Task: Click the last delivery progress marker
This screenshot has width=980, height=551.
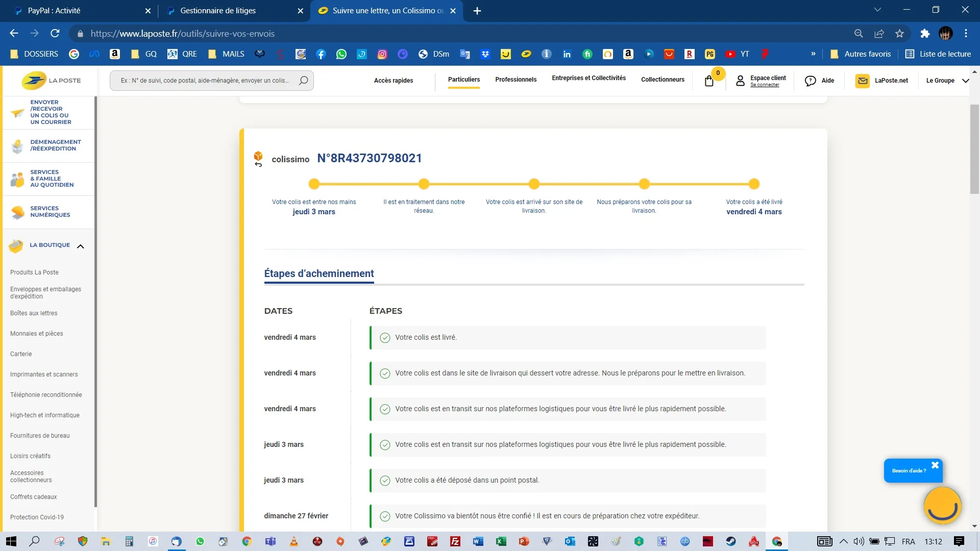Action: (x=754, y=184)
